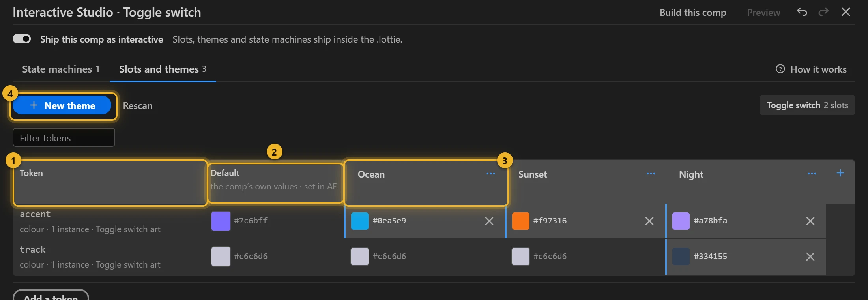Select the accent token name
Image resolution: width=868 pixels, height=300 pixels.
[35, 214]
